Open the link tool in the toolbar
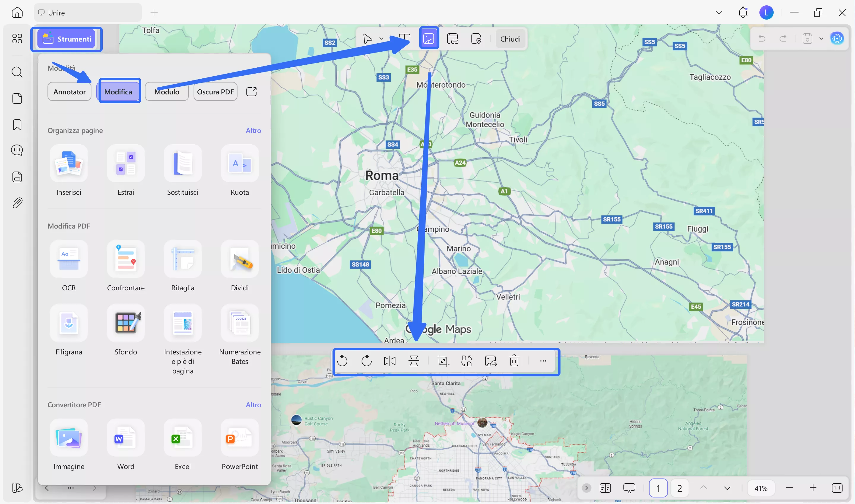The height and width of the screenshot is (504, 855). click(453, 38)
